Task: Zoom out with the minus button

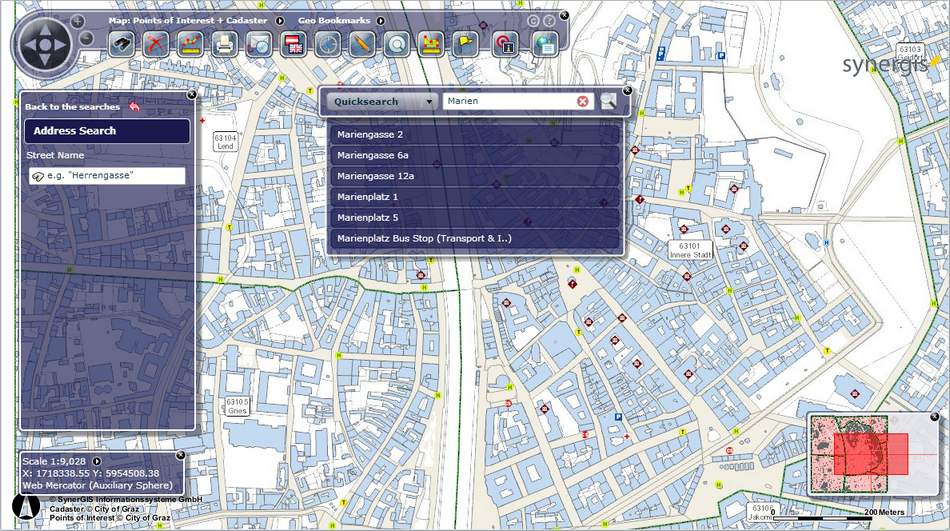Action: coord(86,39)
